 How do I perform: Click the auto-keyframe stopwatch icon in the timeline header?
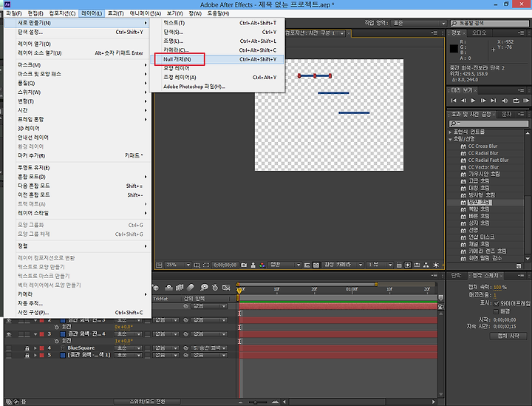(x=215, y=288)
